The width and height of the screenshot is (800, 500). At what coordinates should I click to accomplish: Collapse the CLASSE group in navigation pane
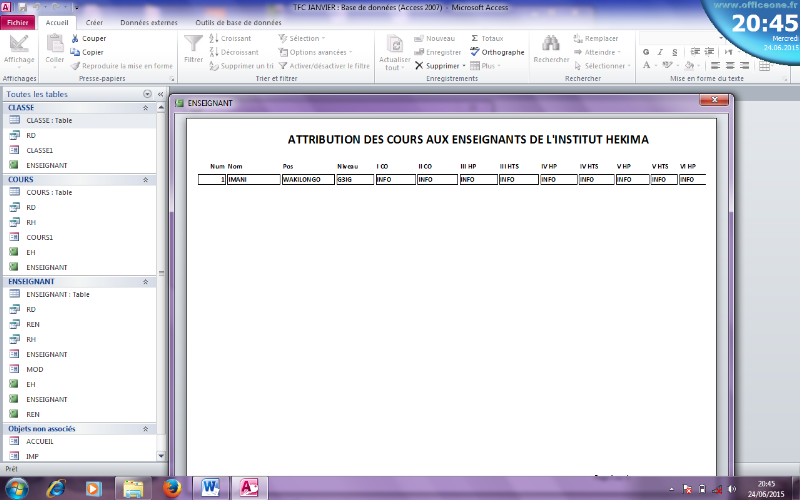click(x=146, y=107)
